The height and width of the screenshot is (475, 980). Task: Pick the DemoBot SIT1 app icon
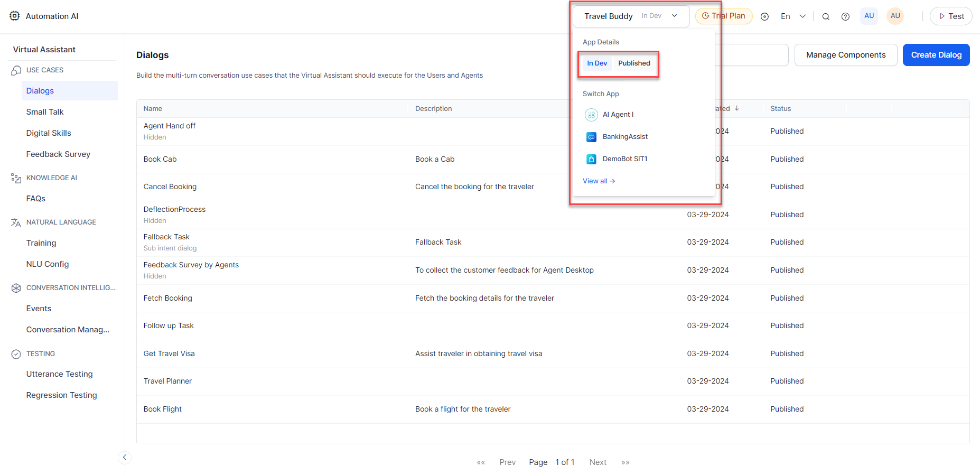(x=591, y=159)
